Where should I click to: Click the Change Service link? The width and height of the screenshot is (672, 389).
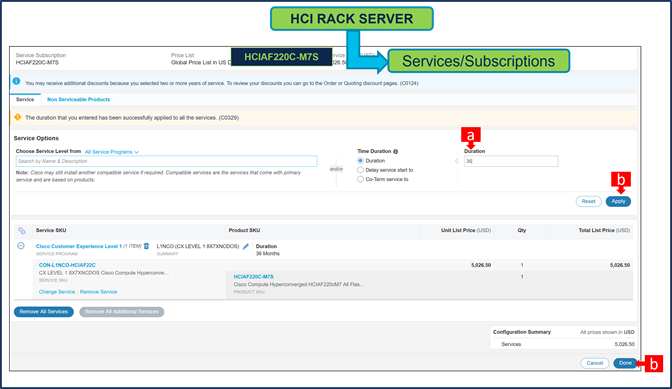pos(57,292)
